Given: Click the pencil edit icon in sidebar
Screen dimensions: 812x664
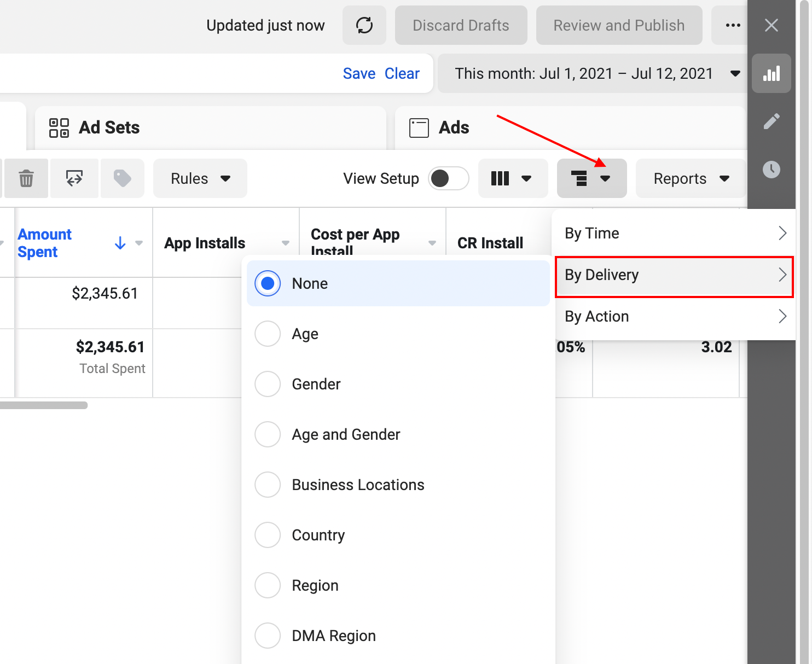Looking at the screenshot, I should coord(772,121).
